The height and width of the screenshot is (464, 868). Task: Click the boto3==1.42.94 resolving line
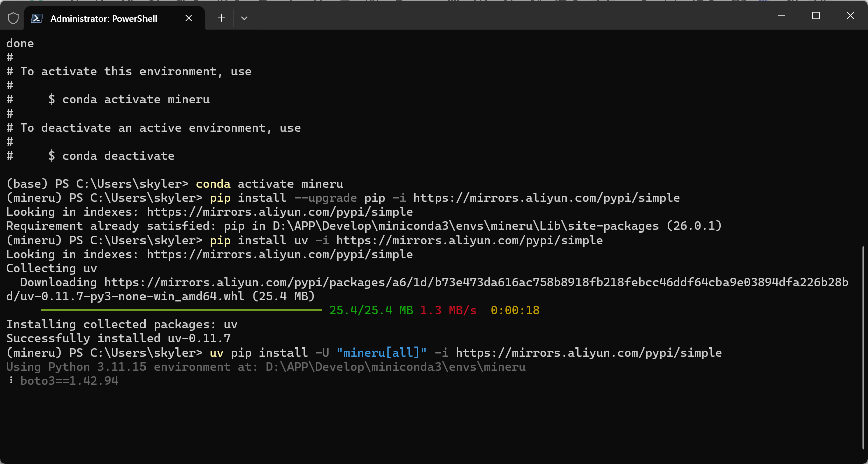tap(69, 381)
